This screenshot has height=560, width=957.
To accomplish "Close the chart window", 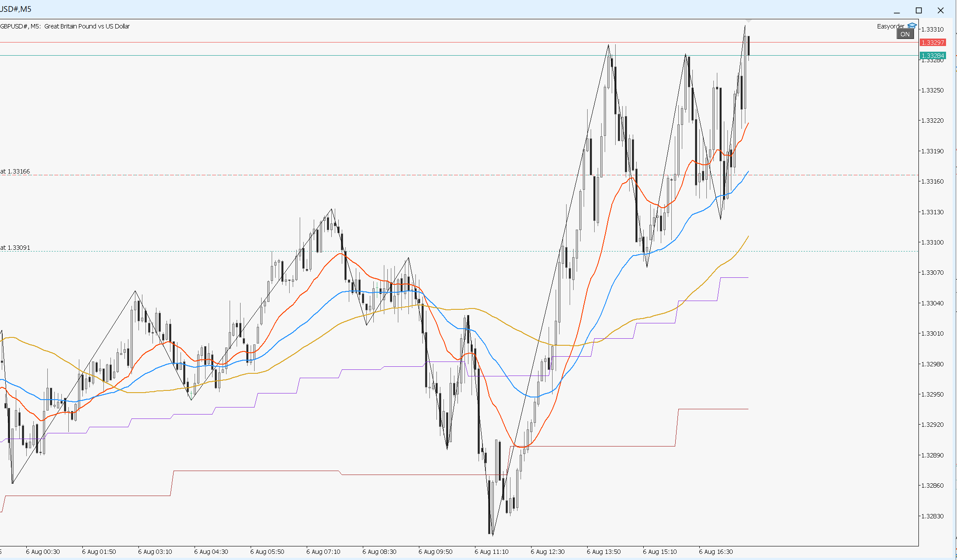I will tap(941, 11).
